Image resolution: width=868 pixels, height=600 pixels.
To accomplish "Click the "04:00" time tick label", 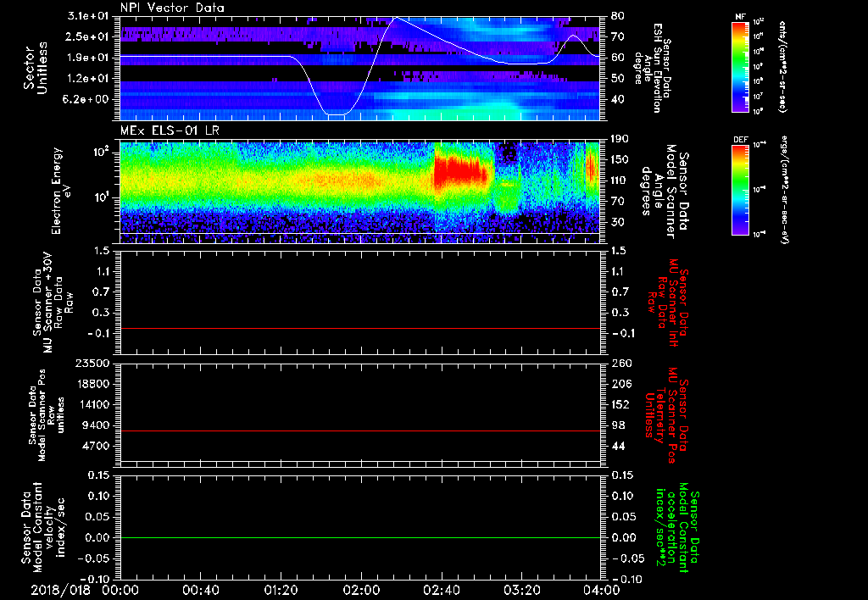I will [x=601, y=590].
